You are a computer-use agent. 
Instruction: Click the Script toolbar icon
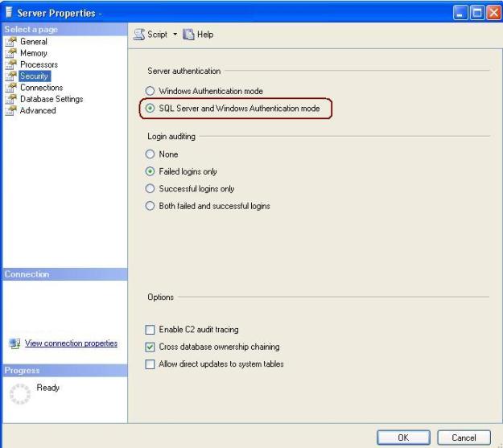coord(139,34)
